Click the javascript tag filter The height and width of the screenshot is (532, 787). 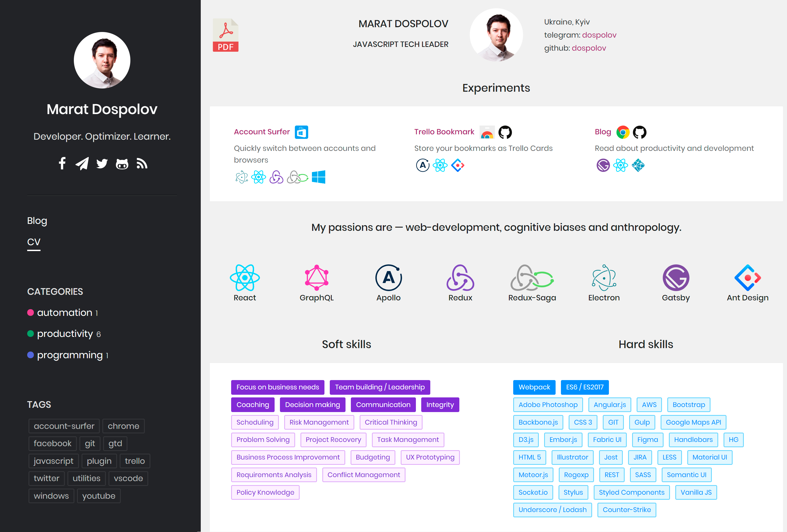(x=54, y=460)
